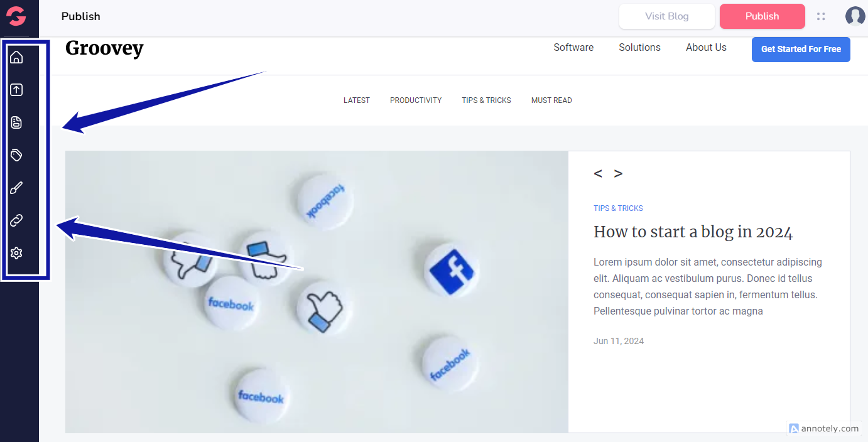
Task: Select the MUST READ category tab
Action: pos(551,100)
